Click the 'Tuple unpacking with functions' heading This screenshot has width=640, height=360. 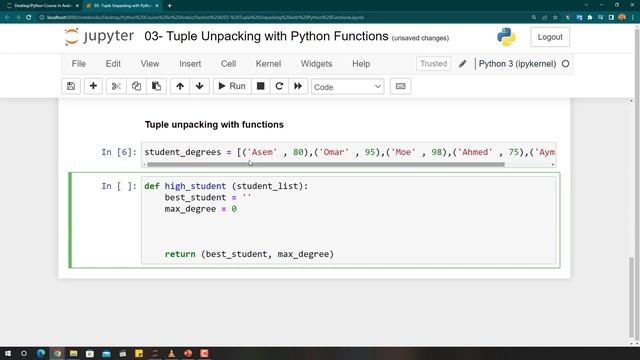click(214, 124)
